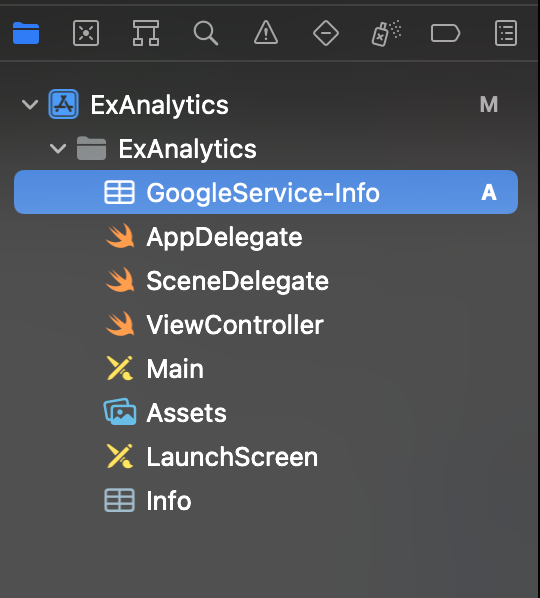Screen dimensions: 540x598
Task: Select the ExAnalytics project row
Action: [x=266, y=104]
